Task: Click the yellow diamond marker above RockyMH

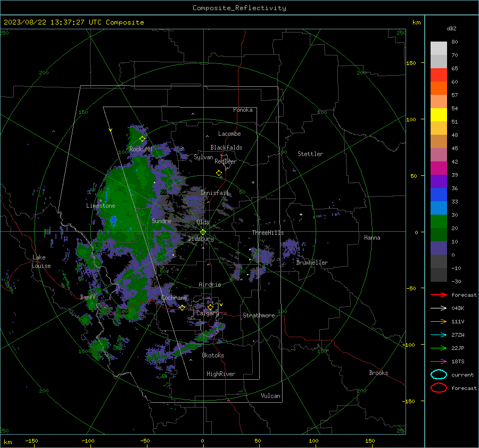Action: click(x=142, y=139)
